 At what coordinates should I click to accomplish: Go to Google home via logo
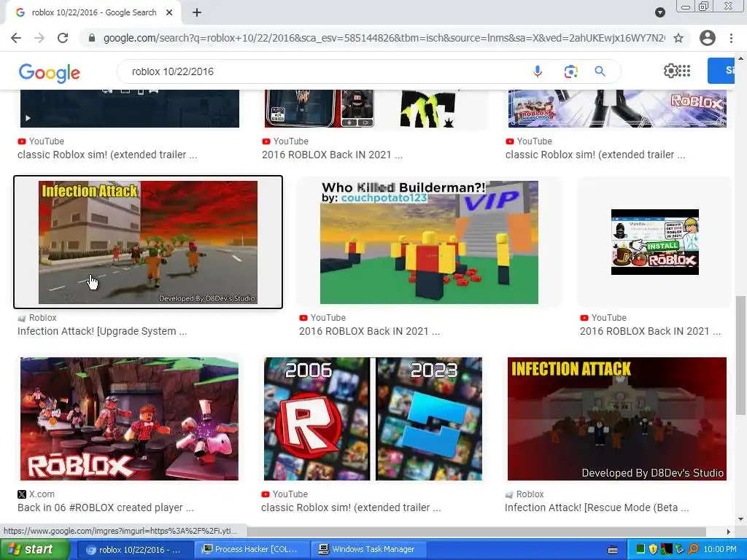[x=50, y=73]
